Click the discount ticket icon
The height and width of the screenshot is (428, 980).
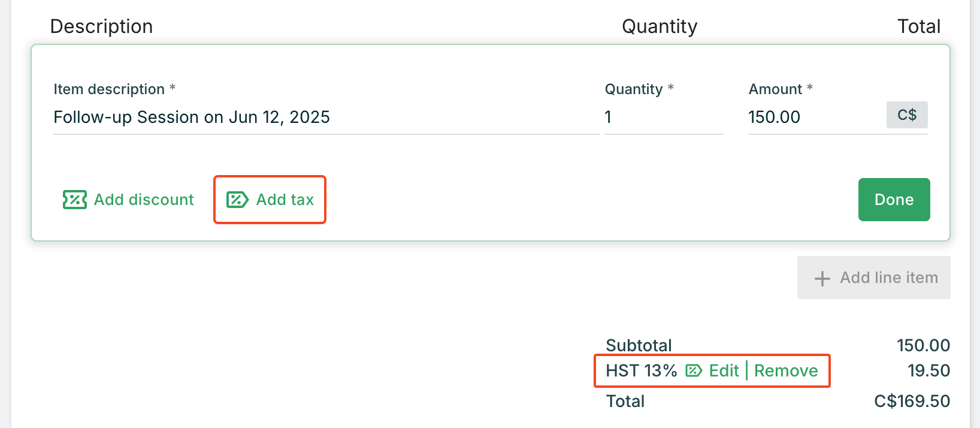[74, 200]
